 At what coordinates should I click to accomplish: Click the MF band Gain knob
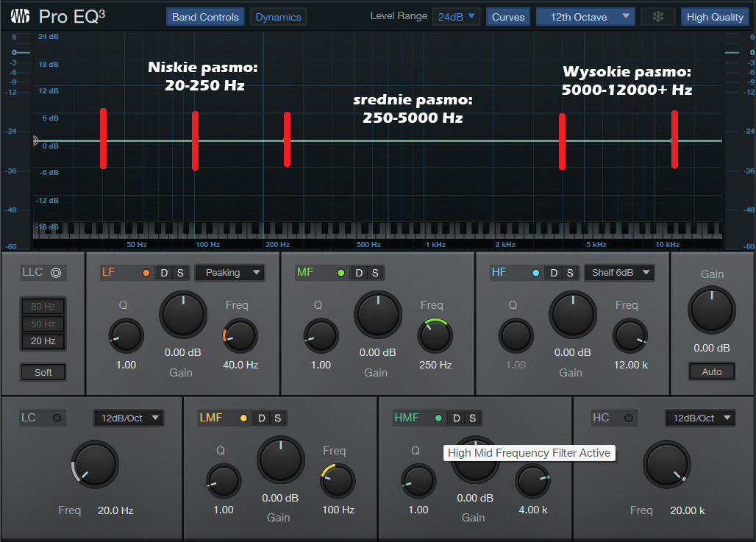[x=378, y=314]
